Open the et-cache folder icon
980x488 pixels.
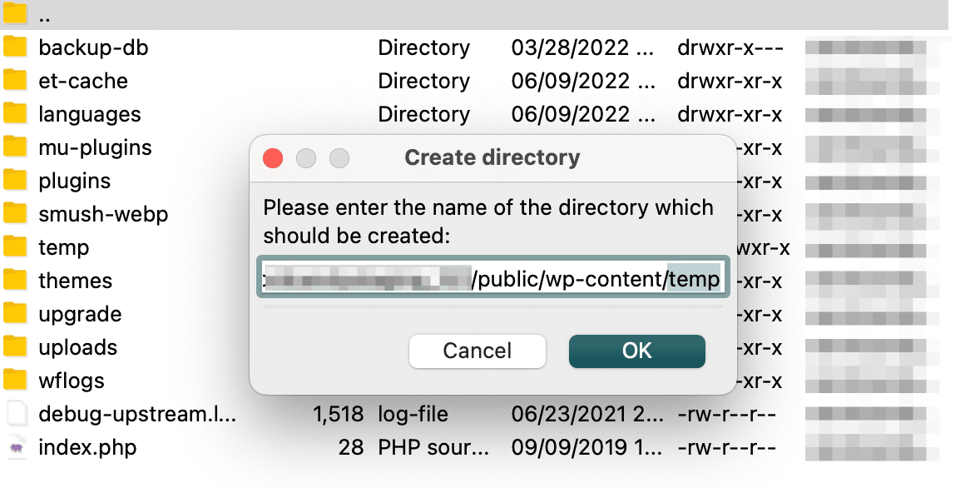pyautogui.click(x=17, y=81)
